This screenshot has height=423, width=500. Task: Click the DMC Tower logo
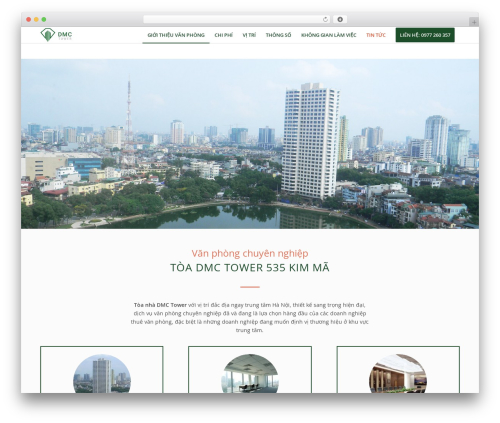pos(56,35)
